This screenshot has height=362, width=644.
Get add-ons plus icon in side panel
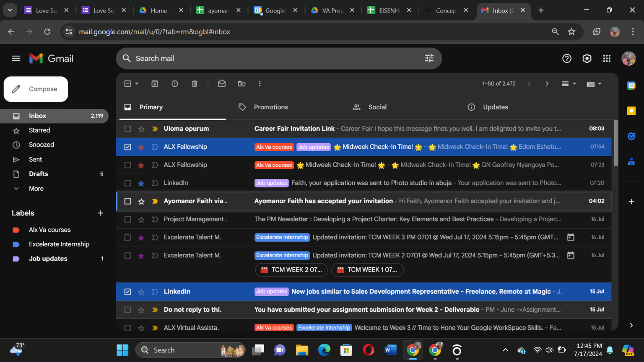[x=631, y=202]
